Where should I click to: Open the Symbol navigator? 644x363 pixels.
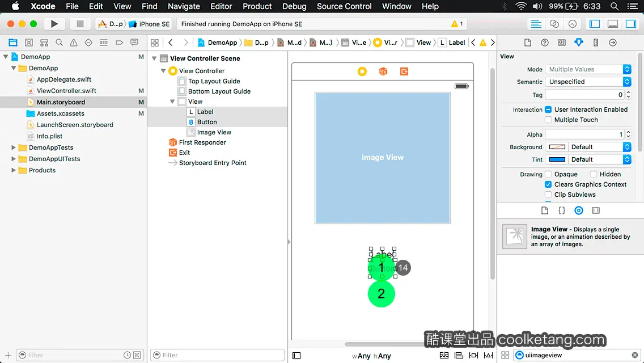pyautogui.click(x=29, y=43)
